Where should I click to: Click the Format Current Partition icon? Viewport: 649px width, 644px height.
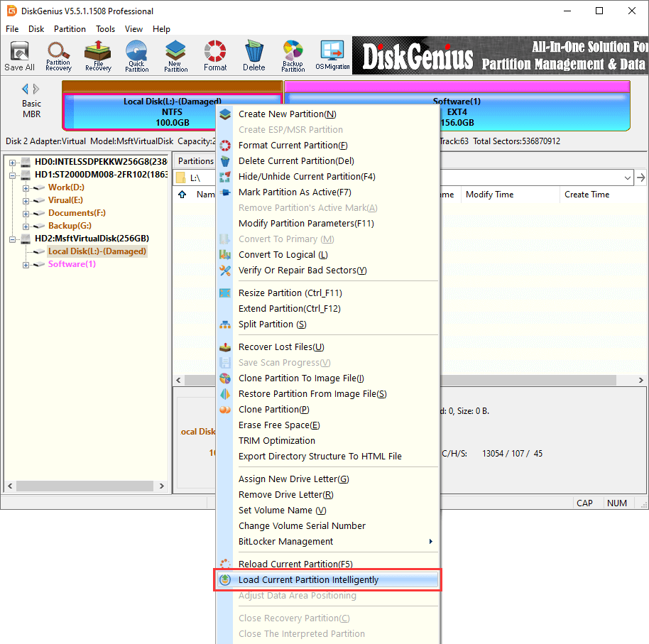[225, 146]
